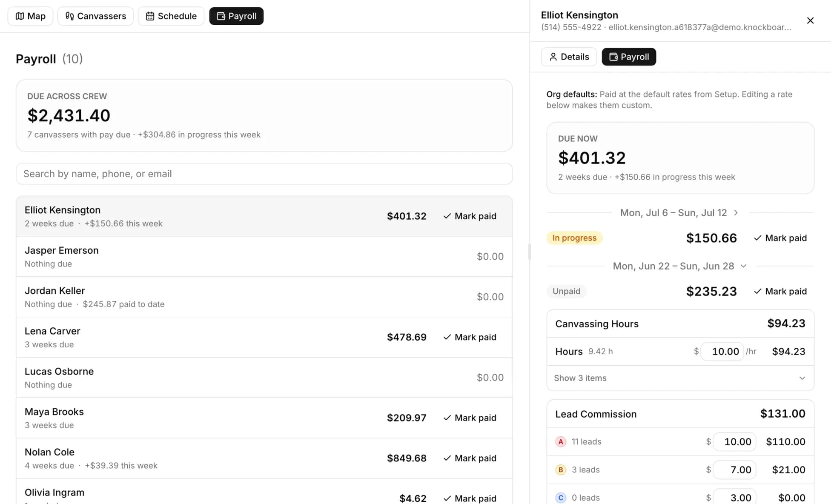
Task: Collapse the Jun 22 – Jun 28 week chevron
Action: (x=743, y=266)
